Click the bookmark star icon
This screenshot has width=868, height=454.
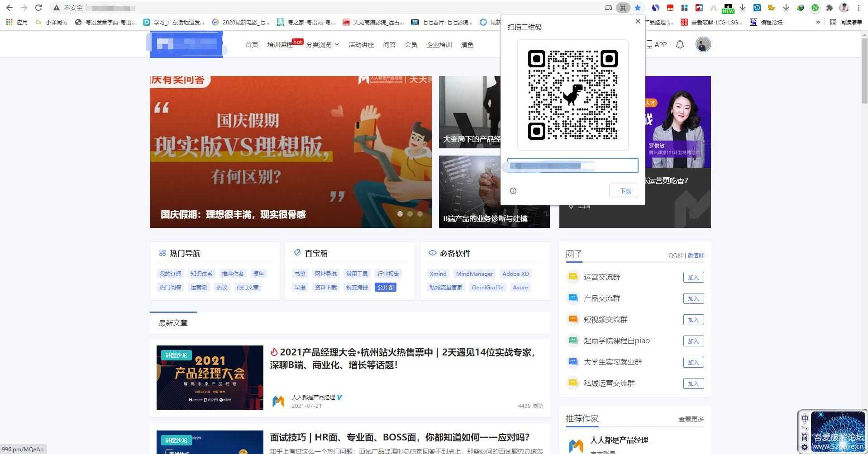(x=638, y=8)
